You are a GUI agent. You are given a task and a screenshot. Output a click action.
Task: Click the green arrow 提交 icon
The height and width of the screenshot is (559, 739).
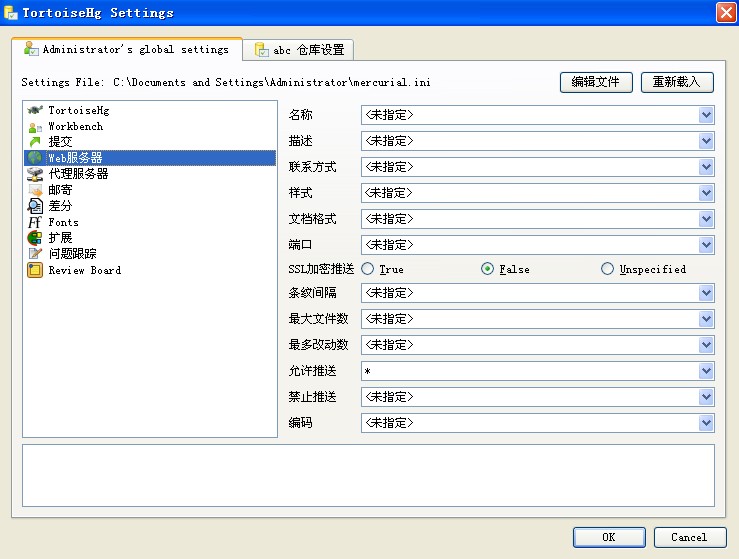pyautogui.click(x=35, y=142)
